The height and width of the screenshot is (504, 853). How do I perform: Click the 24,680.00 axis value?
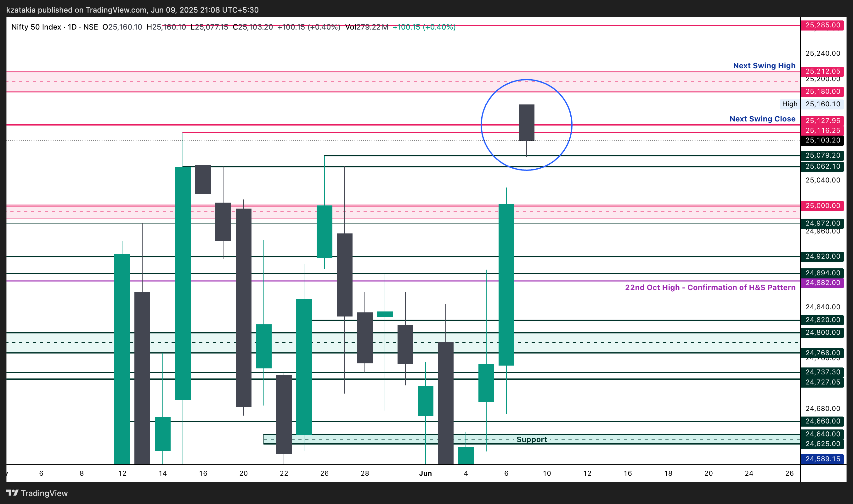[823, 409]
